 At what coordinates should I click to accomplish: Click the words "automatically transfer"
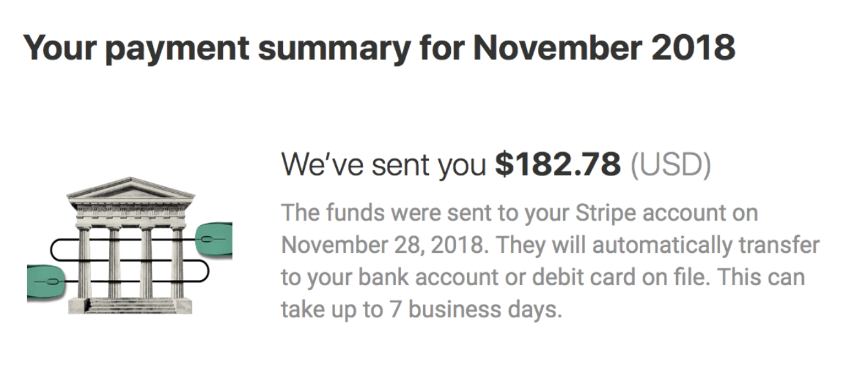706,246
